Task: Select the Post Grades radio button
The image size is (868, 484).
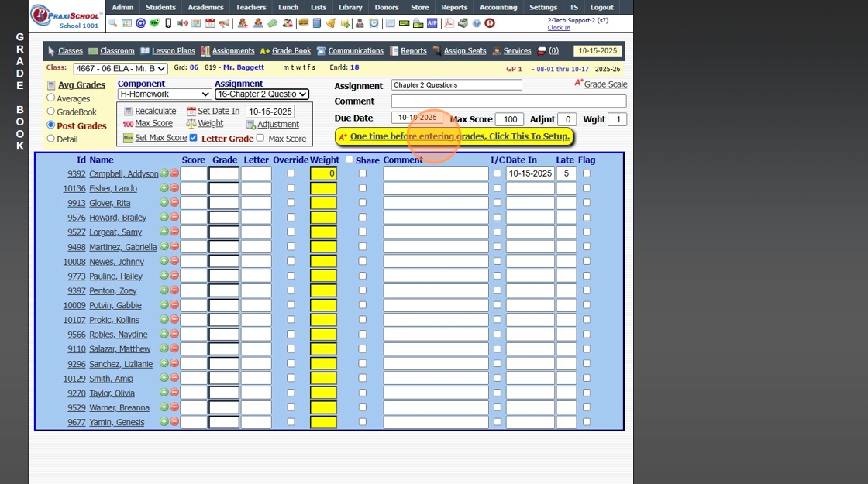Action: (51, 125)
